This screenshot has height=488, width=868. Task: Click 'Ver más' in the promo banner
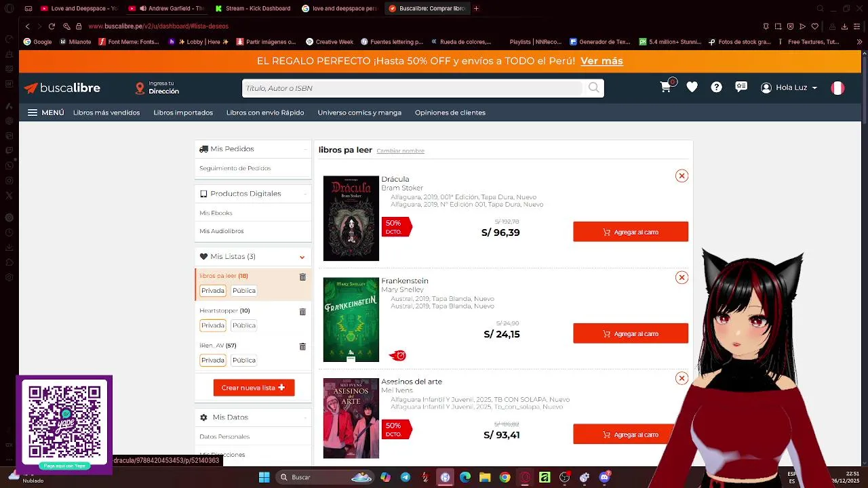coord(601,61)
